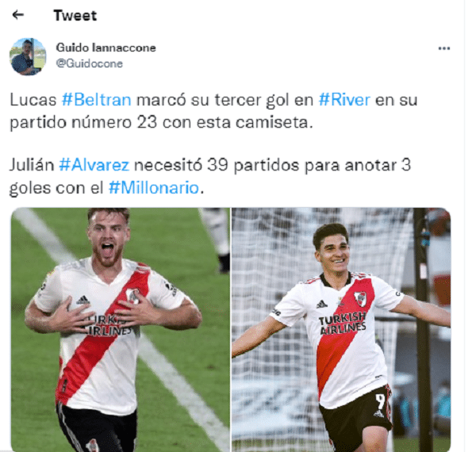Click the River Plate crest on left jersey
The height and width of the screenshot is (452, 476).
coord(132,296)
